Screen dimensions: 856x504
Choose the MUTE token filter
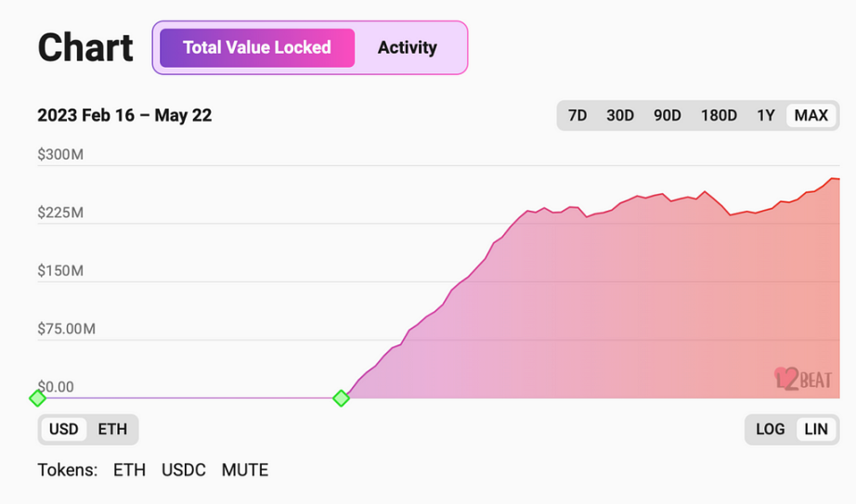click(x=245, y=471)
